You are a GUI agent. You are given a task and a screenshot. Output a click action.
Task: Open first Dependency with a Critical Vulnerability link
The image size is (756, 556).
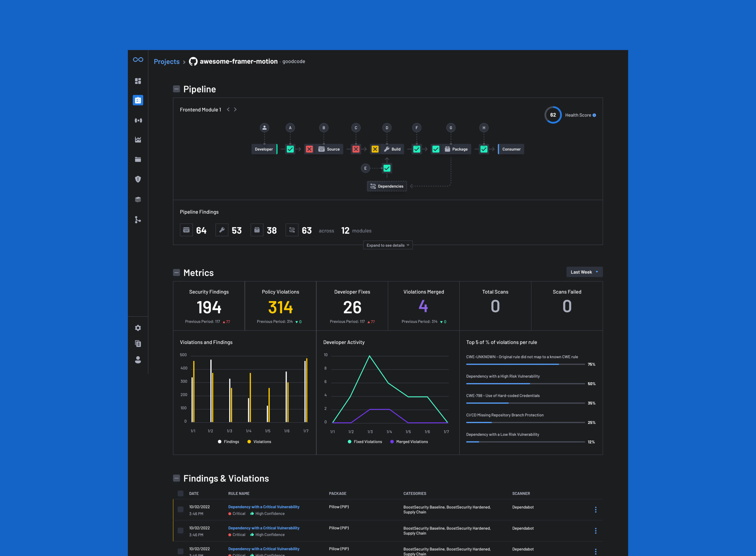coord(264,507)
